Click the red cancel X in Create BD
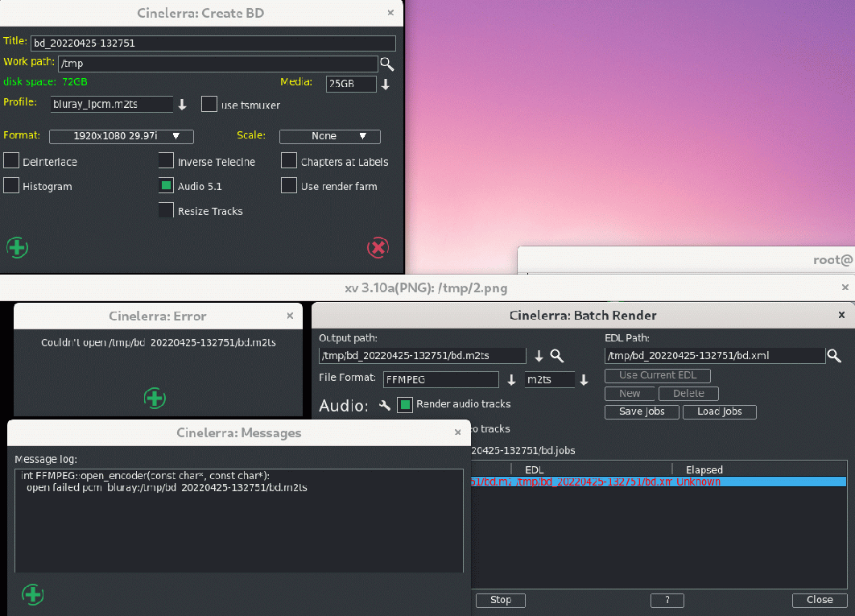 point(378,247)
